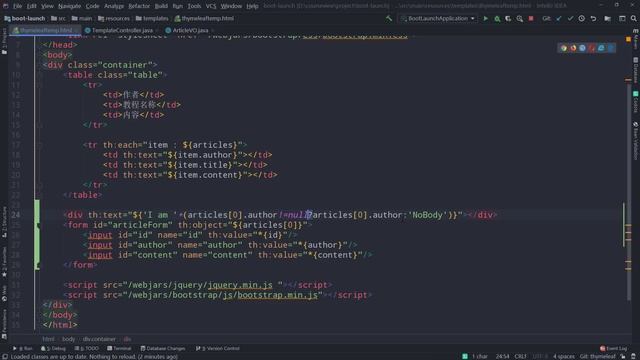Click boot-launch breadcrumb in navigation bar
Image resolution: width=640 pixels, height=360 pixels.
pyautogui.click(x=25, y=18)
